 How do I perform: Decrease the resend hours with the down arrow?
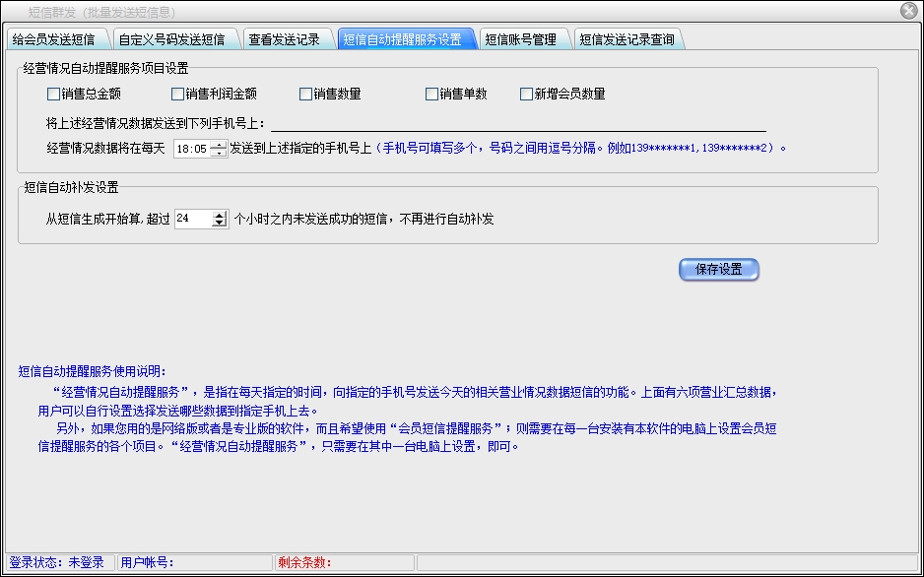tap(219, 224)
